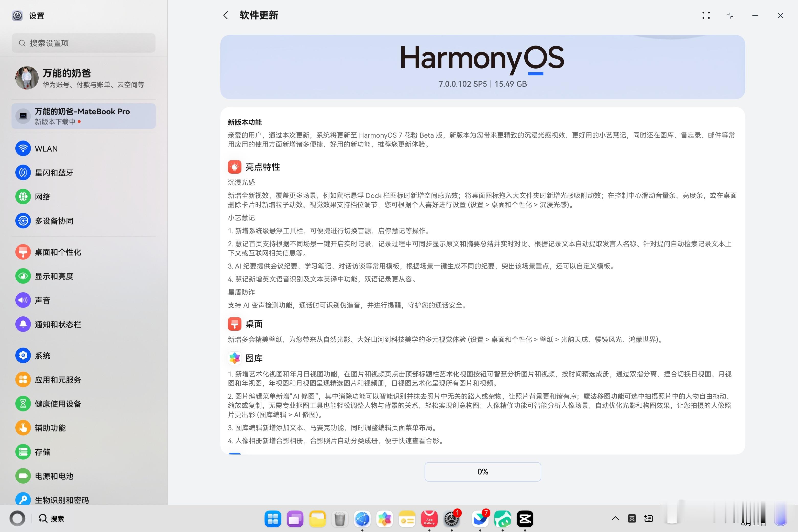Screen dimensions: 798x532
Task: Click the 新版本功能 heading
Action: pos(245,122)
